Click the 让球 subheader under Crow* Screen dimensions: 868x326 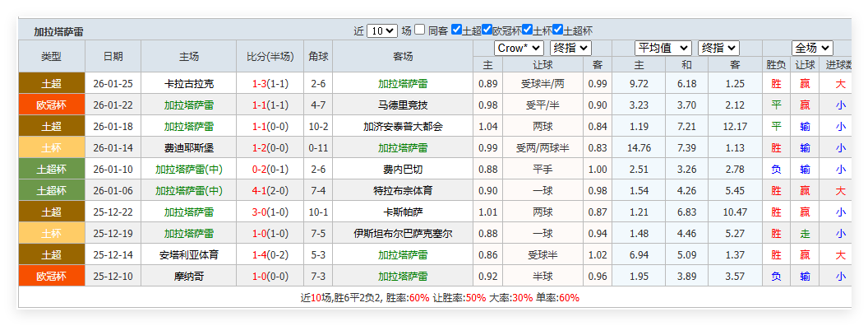point(543,65)
